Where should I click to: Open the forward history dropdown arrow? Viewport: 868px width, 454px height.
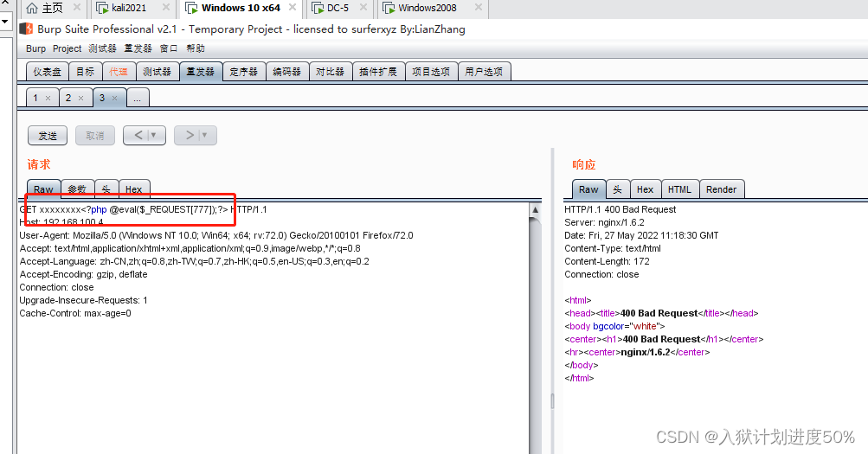[x=205, y=135]
